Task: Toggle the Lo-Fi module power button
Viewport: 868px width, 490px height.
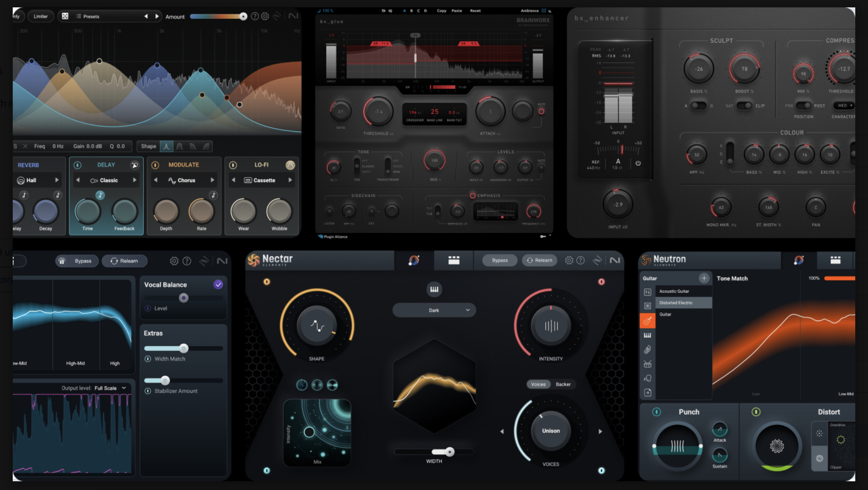Action: (233, 165)
